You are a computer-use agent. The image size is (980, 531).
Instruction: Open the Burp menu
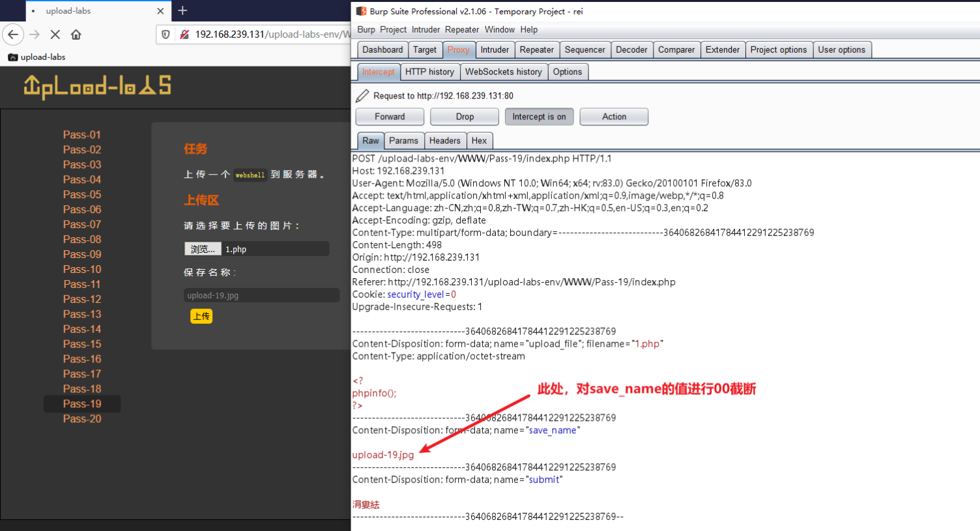366,30
